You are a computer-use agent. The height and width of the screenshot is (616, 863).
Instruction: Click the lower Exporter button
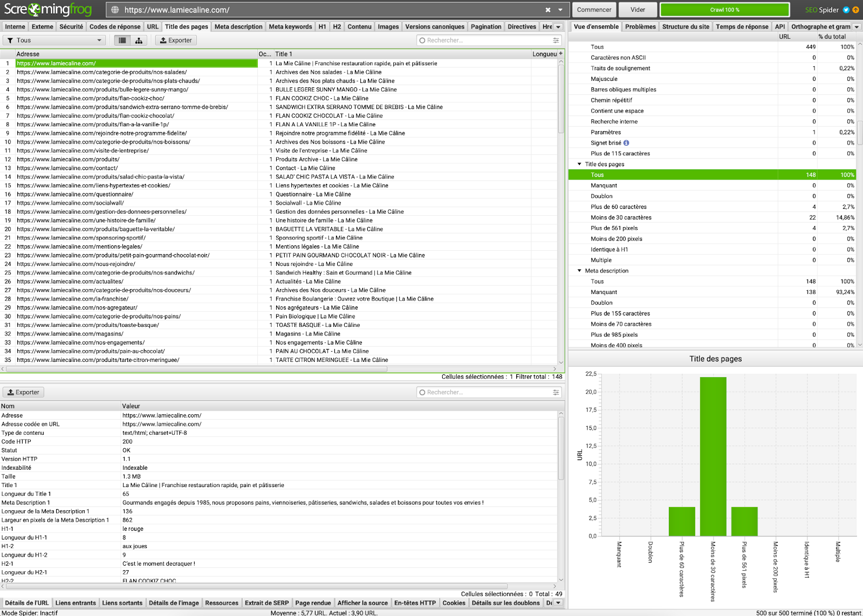23,393
